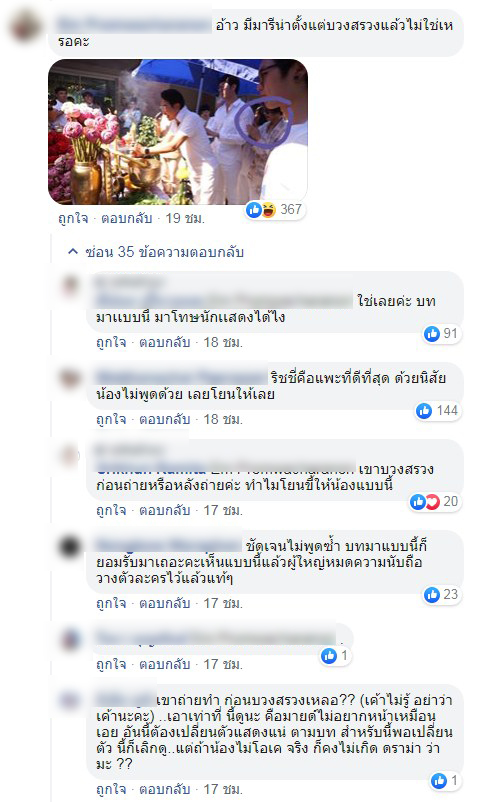
Task: Click ตอบกลับ on the reply with 23 likes
Action: click(x=165, y=604)
